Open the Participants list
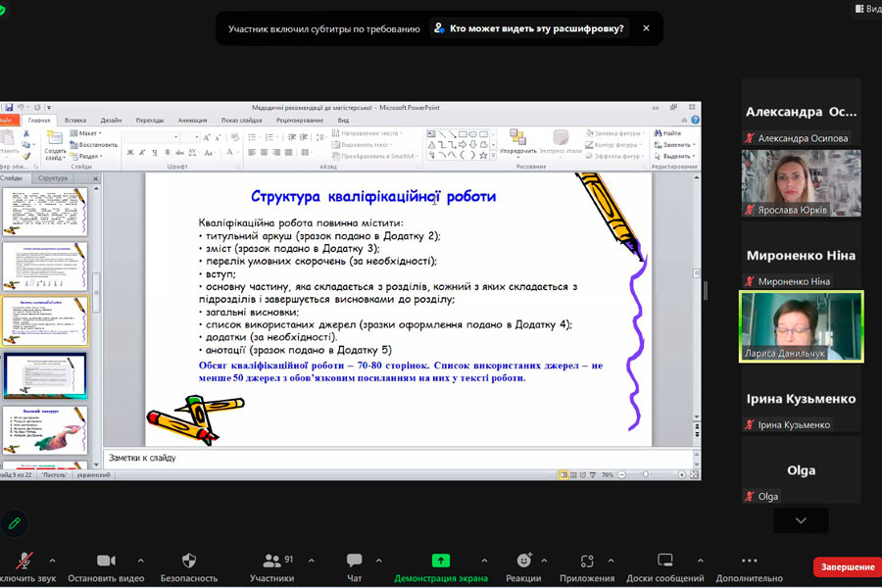882x588 pixels. [271, 561]
